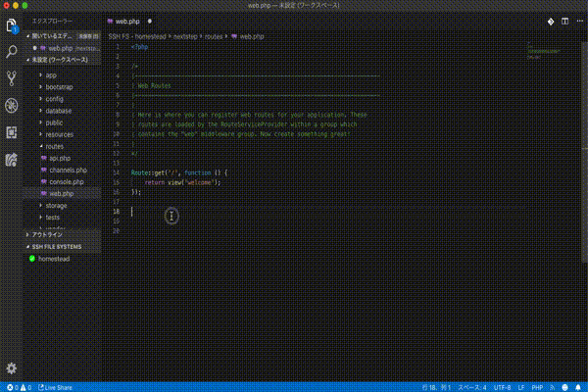Split the editor to the right
588x392 pixels.
(x=564, y=22)
